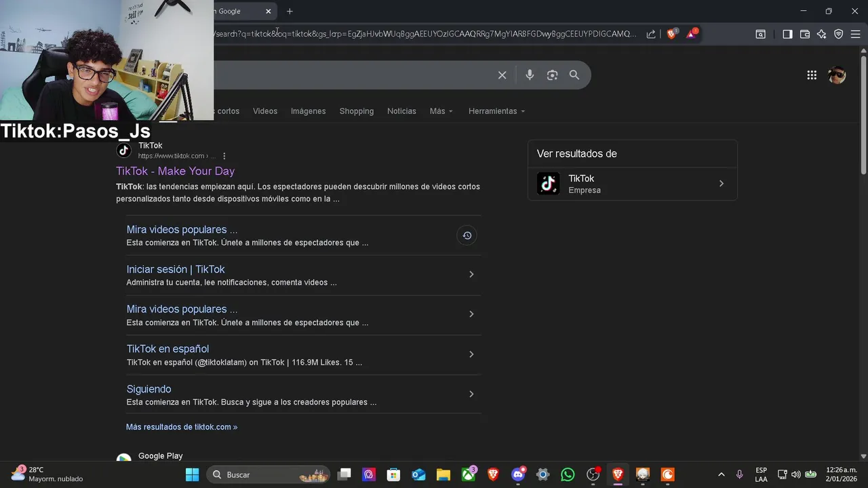This screenshot has width=868, height=488.
Task: Open WhatsApp from the taskbar
Action: click(568, 474)
